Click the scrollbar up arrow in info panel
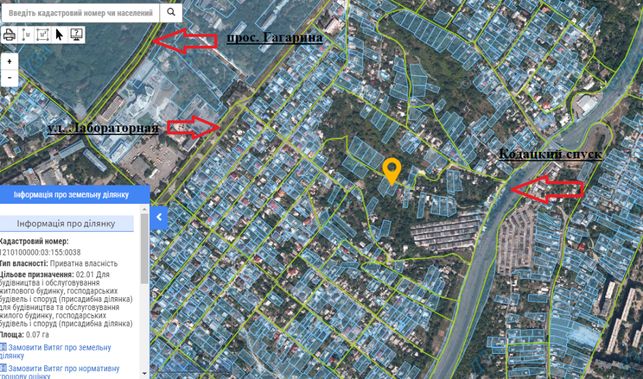 coord(144,208)
